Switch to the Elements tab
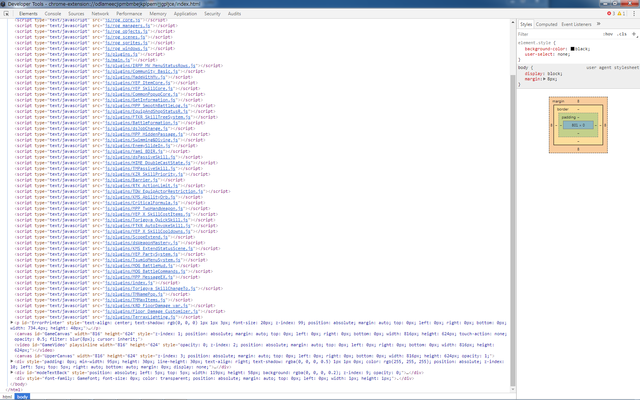Viewport: 640px width, 400px height. click(28, 13)
